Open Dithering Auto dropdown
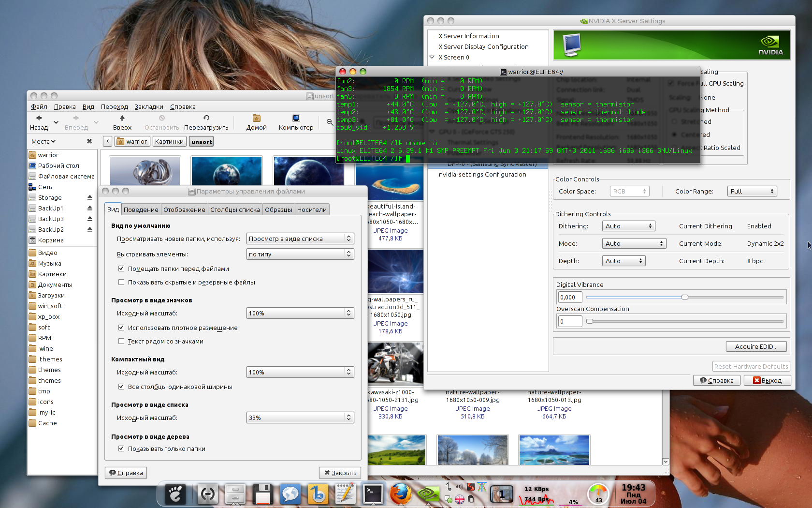812x508 pixels. tap(628, 226)
